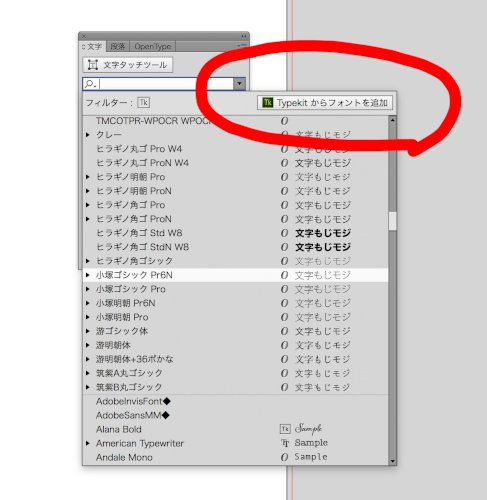487x500 pixels.
Task: Expand the American Typewriter font family
Action: (88, 443)
